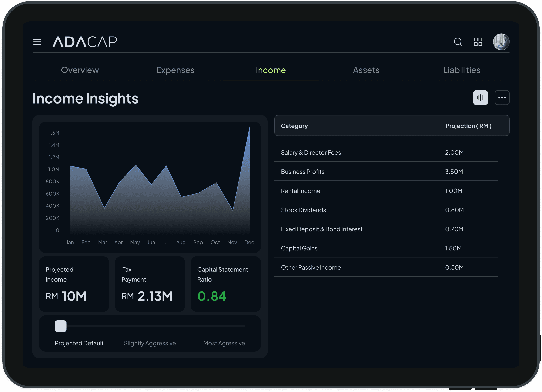Select the Slightly Aggressive projection option
This screenshot has height=392, width=542.
[150, 343]
